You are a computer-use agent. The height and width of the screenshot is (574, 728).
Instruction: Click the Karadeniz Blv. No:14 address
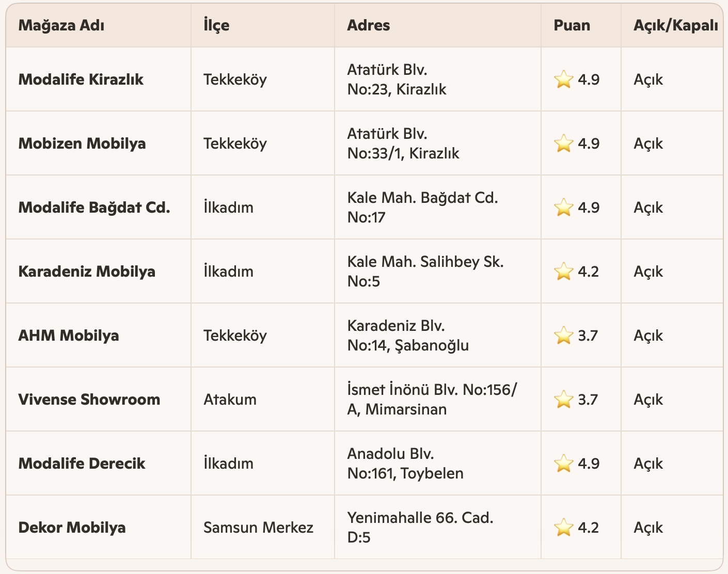(x=408, y=336)
